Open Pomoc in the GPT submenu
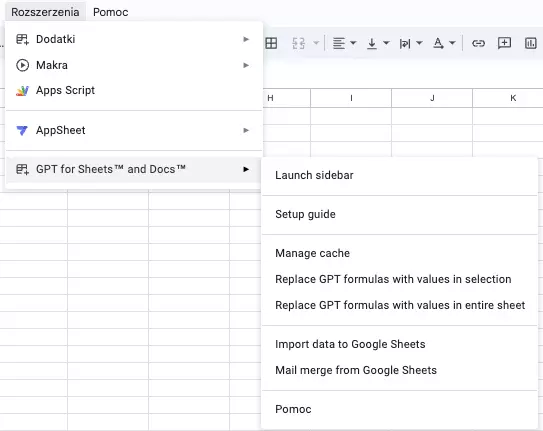The height and width of the screenshot is (431, 543). [x=399, y=409]
